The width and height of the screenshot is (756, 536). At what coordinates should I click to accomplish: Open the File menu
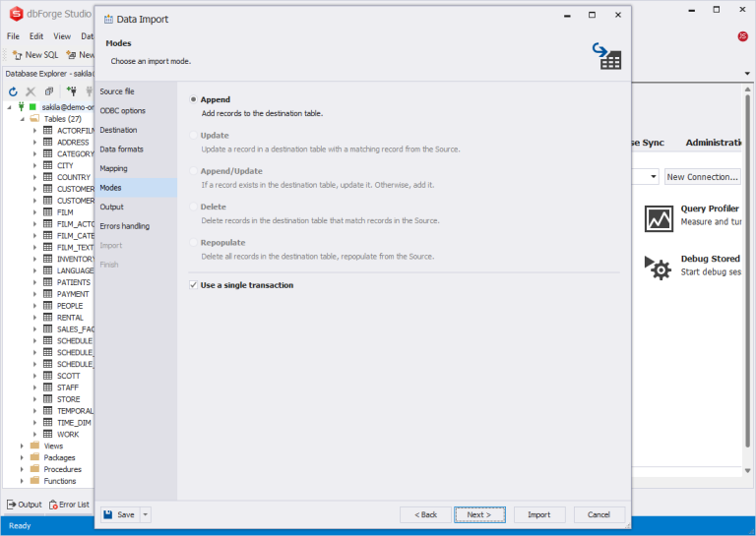pyautogui.click(x=13, y=36)
